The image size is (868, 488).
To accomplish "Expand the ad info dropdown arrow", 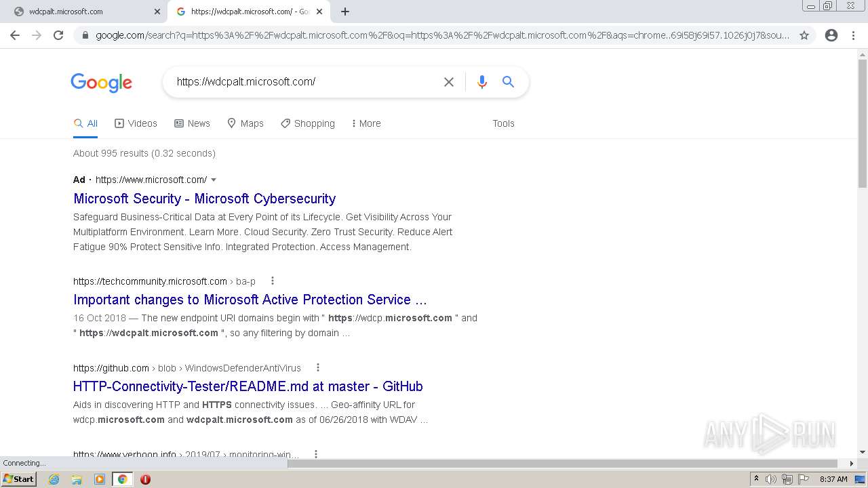I will coord(214,180).
